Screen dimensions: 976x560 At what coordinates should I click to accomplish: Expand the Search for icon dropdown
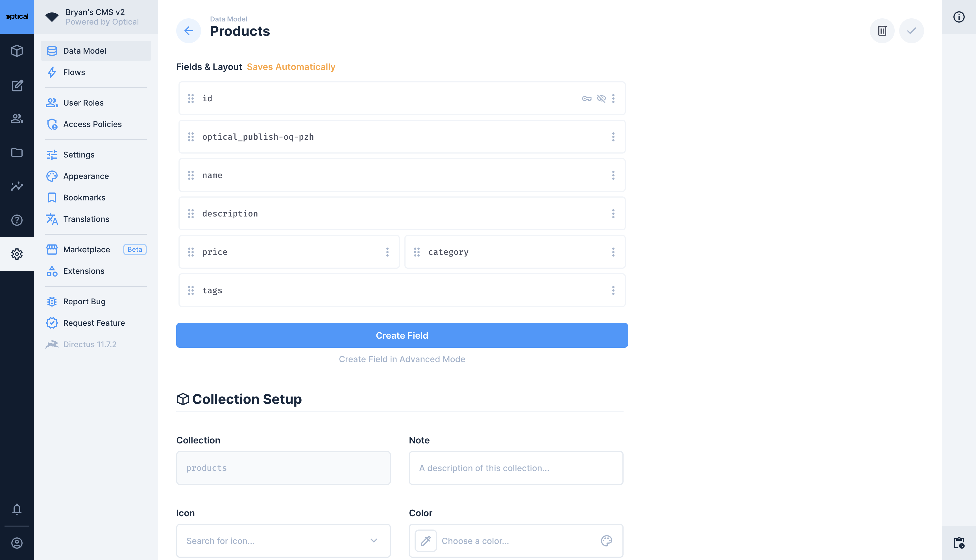pos(374,541)
